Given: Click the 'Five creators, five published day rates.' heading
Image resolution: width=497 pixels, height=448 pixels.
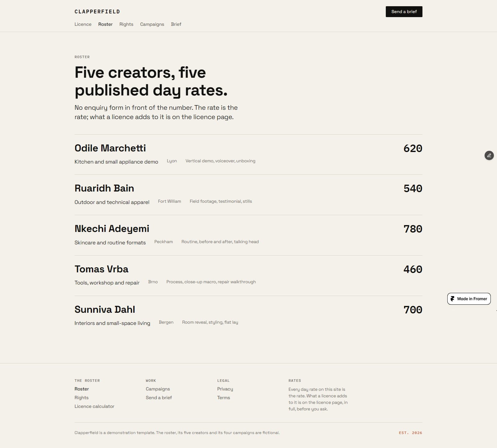Looking at the screenshot, I should 151,81.
